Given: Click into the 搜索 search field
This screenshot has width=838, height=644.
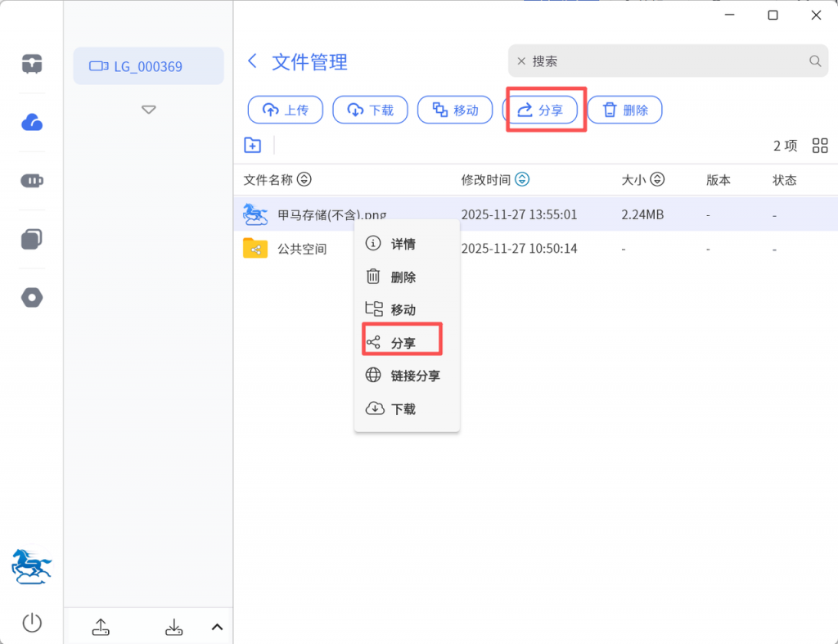Looking at the screenshot, I should click(663, 61).
